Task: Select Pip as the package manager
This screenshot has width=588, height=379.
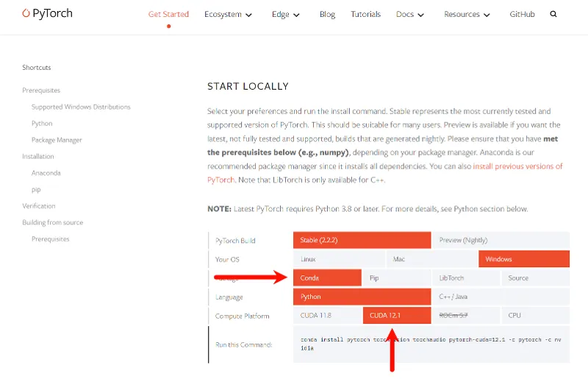Action: point(396,278)
